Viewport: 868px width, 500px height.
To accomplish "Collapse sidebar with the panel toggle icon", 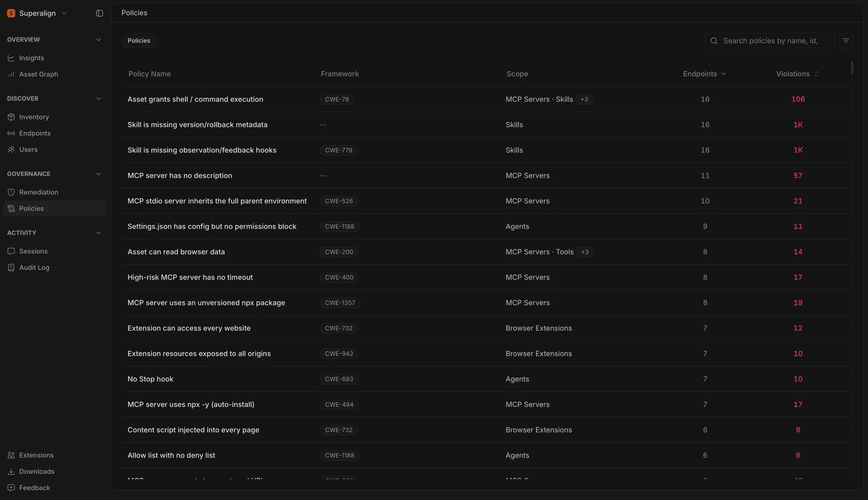I will pyautogui.click(x=99, y=13).
